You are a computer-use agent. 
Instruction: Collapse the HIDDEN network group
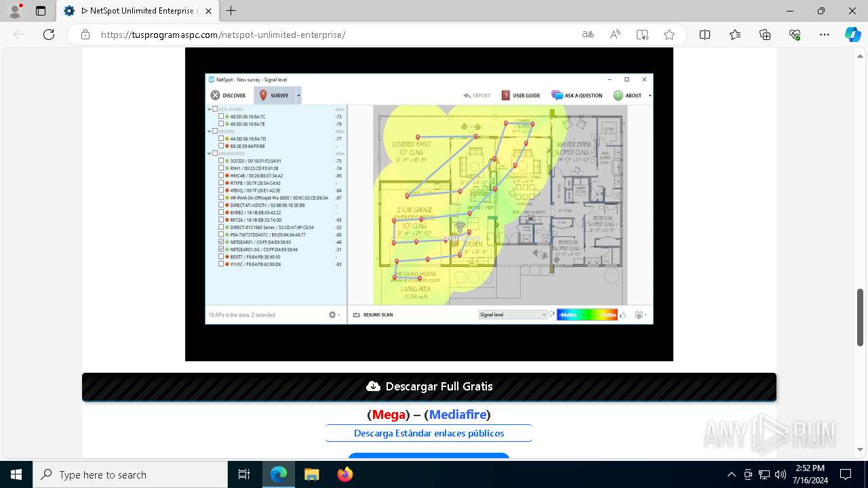pos(210,131)
